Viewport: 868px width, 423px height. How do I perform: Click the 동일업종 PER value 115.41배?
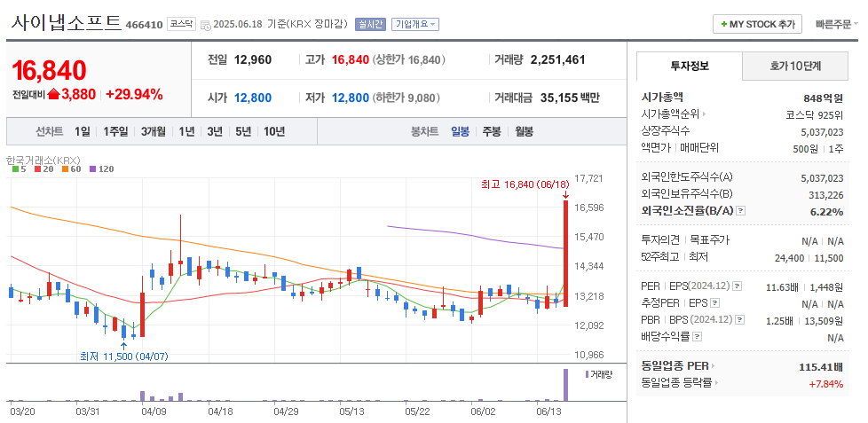[x=822, y=366]
